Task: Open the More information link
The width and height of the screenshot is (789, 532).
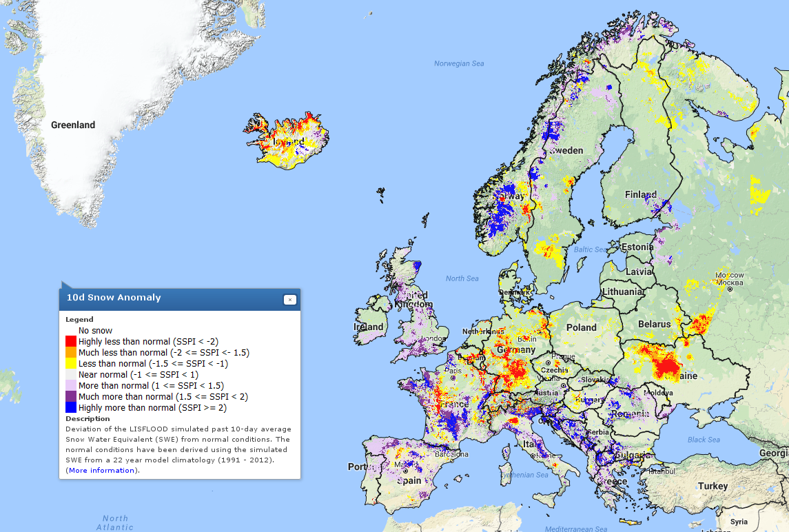Action: coord(101,470)
